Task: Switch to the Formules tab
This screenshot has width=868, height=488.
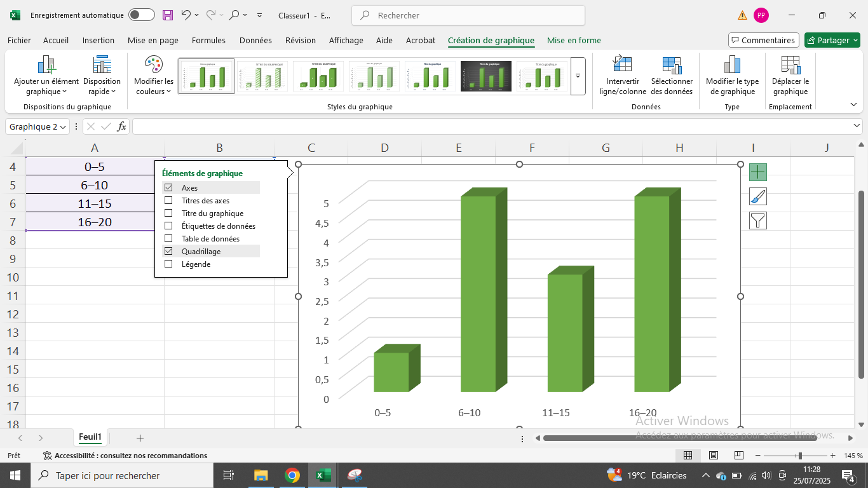Action: [208, 40]
